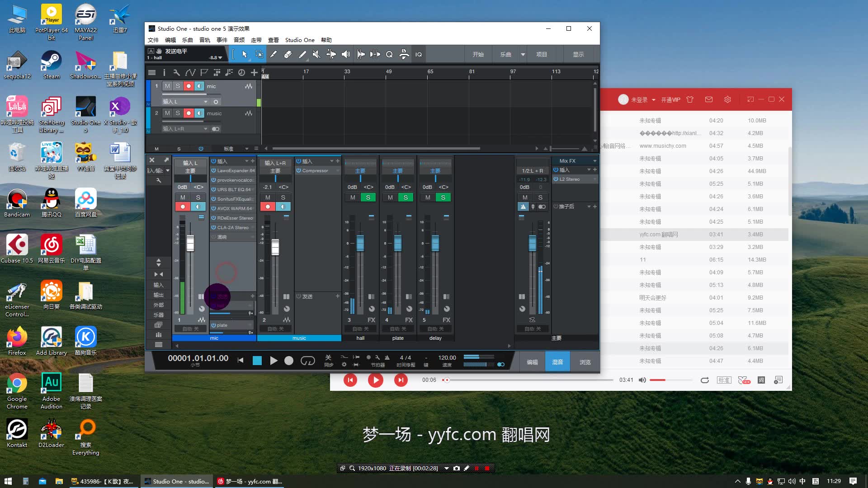Select the Arrow tool in the toolbar
The width and height of the screenshot is (868, 488).
(x=245, y=54)
